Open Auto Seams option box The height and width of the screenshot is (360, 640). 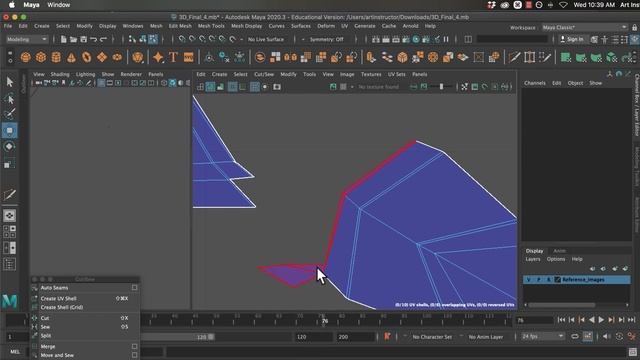(134, 288)
